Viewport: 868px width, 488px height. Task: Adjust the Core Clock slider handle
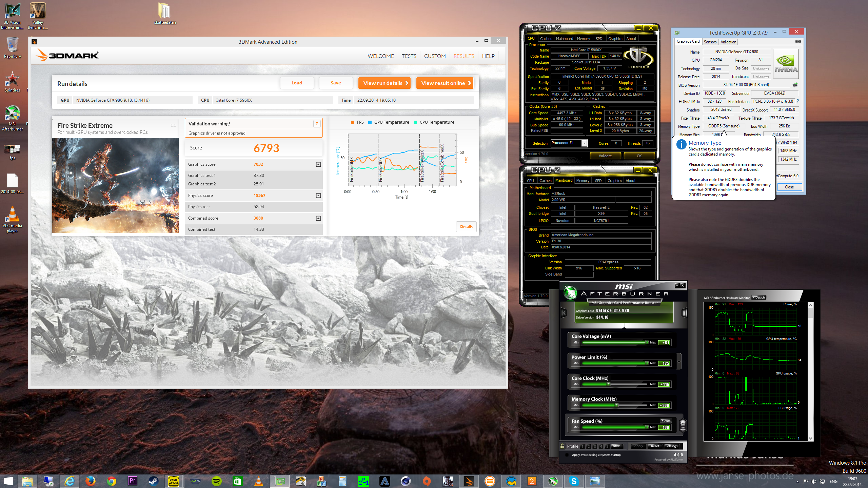coord(609,384)
